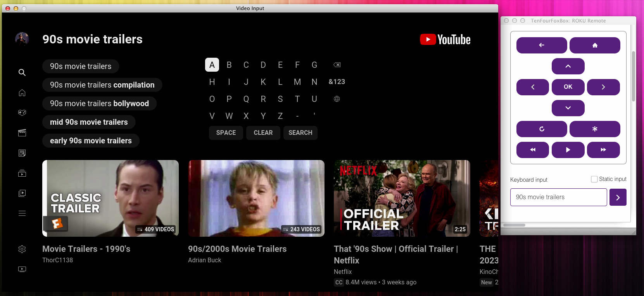Open the Movies clapperboard sidebar icon
This screenshot has width=644, height=296.
click(22, 133)
